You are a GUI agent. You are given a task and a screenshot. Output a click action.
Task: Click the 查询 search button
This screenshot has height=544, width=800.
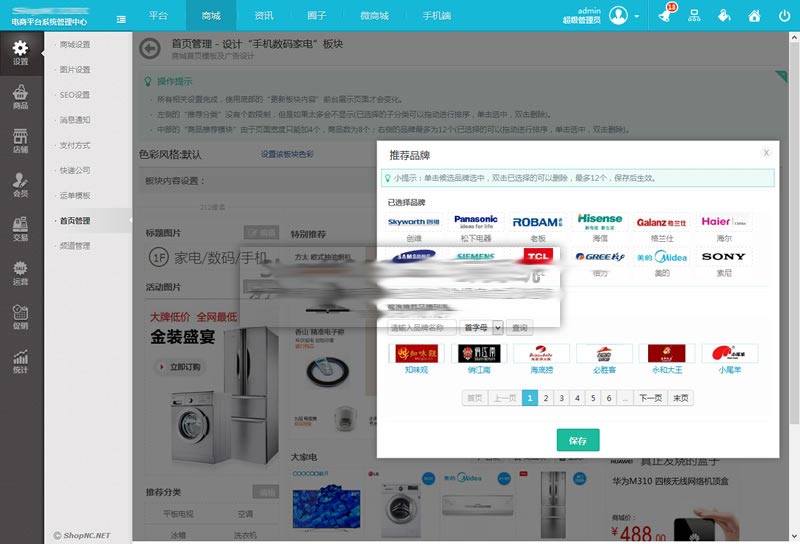[x=520, y=328]
